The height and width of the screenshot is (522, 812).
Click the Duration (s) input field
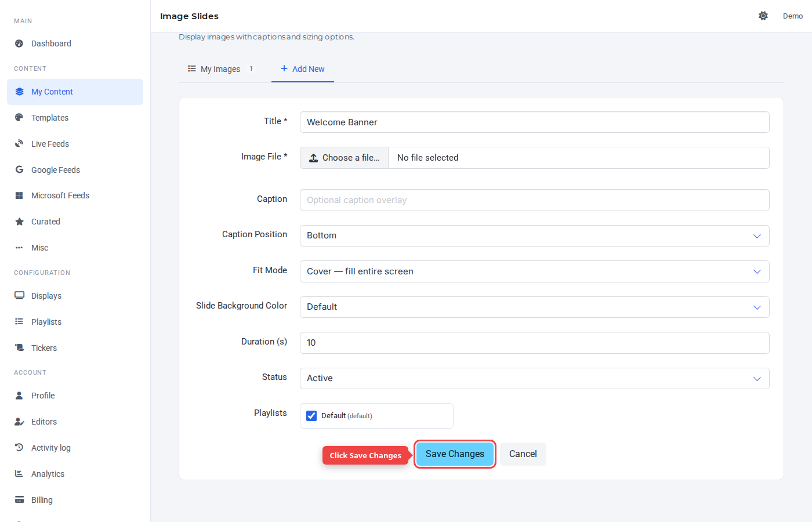point(534,343)
